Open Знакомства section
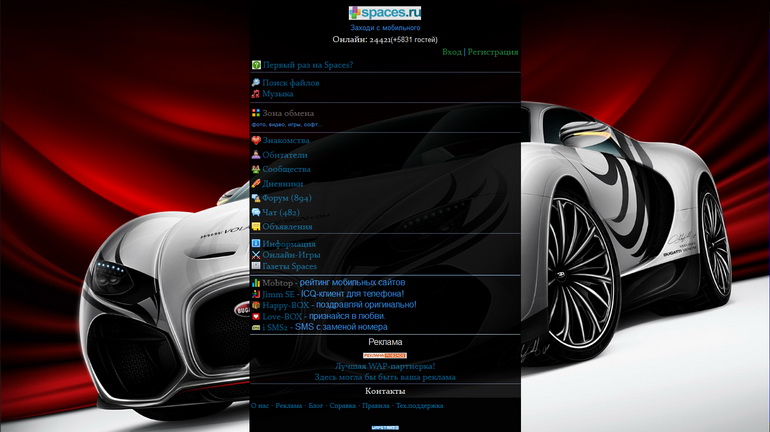Viewport: 770px width, 432px height. pos(286,140)
